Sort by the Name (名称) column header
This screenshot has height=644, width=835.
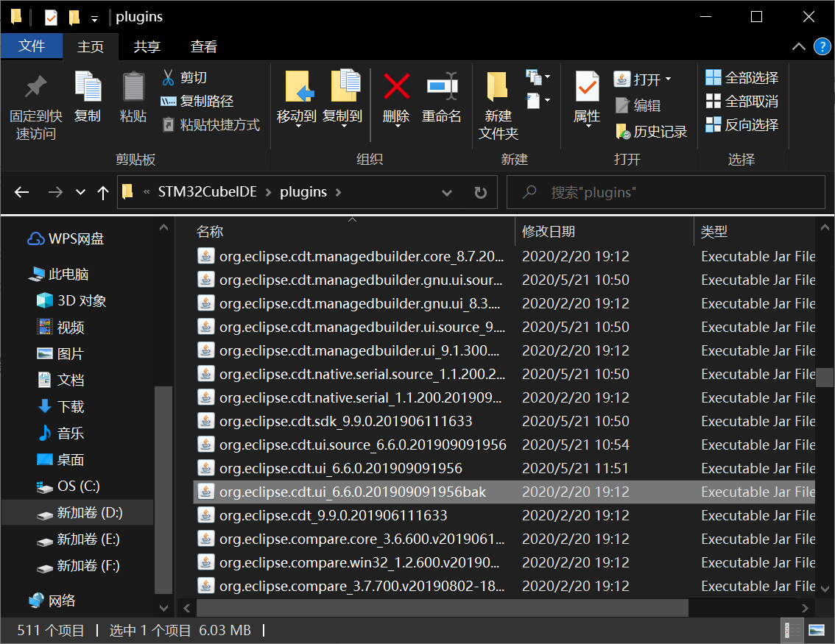[x=210, y=232]
